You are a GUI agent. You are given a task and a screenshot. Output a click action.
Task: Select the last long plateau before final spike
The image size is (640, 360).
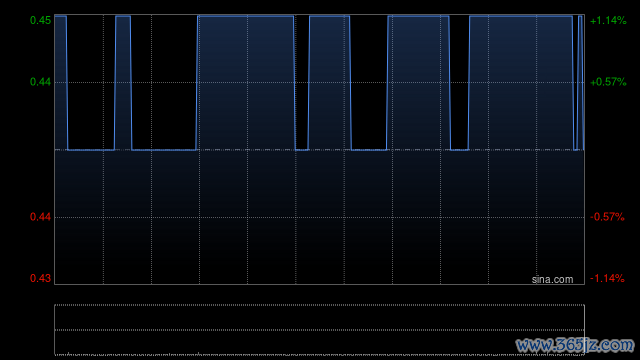pos(521,16)
